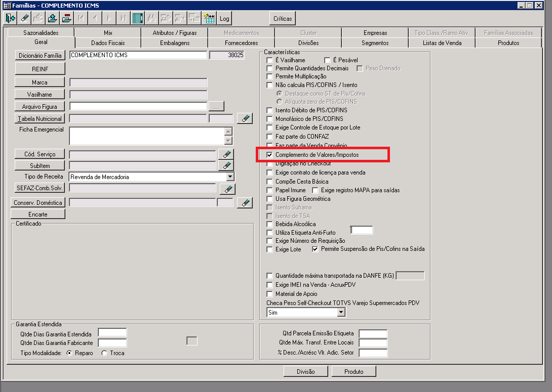Switch to the Embalagens tab
This screenshot has height=392, width=552.
[175, 43]
